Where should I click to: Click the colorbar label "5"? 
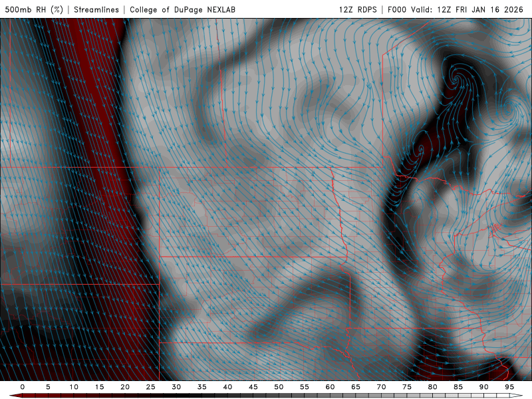pos(48,387)
